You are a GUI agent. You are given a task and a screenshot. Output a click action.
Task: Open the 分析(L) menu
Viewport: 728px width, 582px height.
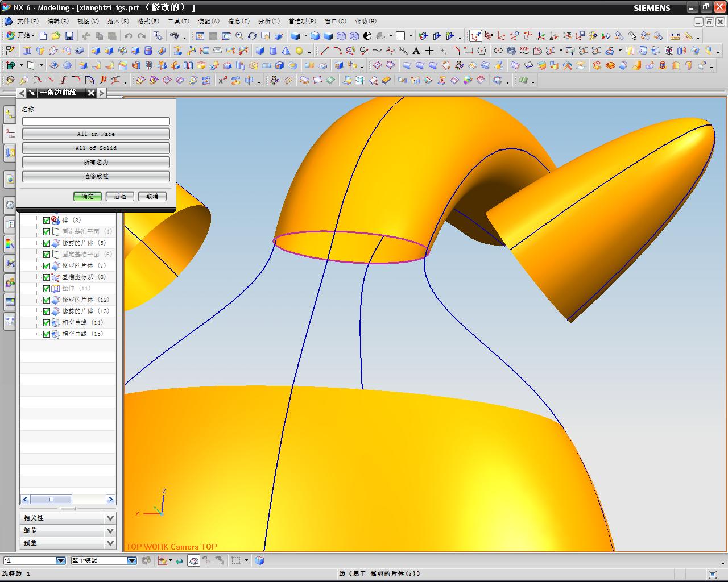(x=268, y=22)
